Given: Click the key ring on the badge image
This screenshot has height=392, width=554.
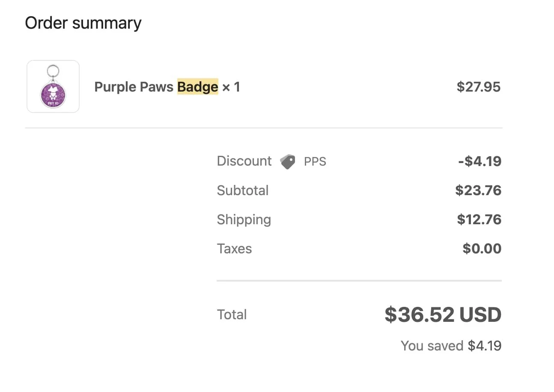Looking at the screenshot, I should [53, 70].
